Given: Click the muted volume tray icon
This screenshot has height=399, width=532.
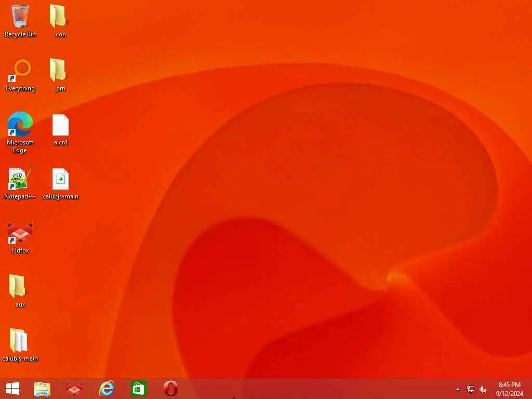Looking at the screenshot, I should point(483,389).
